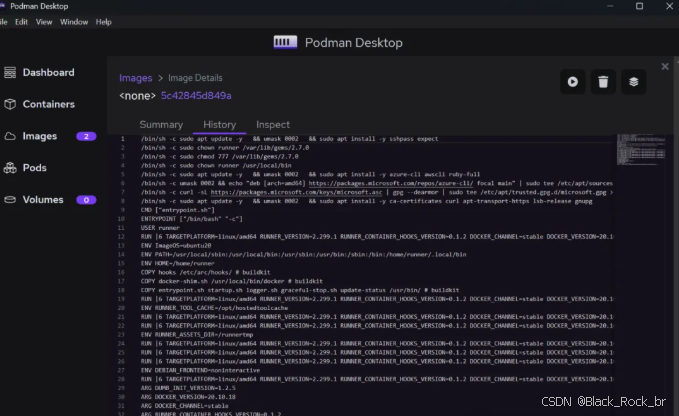Run image with the play button

[572, 82]
